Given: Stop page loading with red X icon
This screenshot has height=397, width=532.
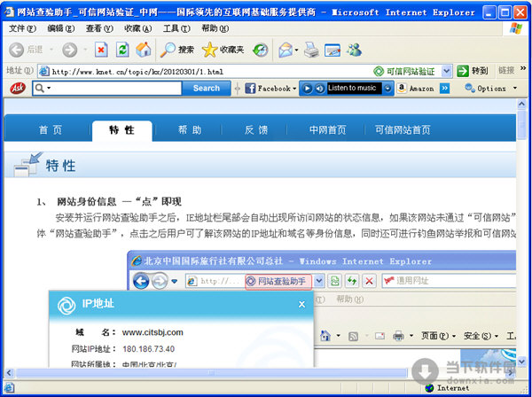Looking at the screenshot, I should (x=101, y=50).
